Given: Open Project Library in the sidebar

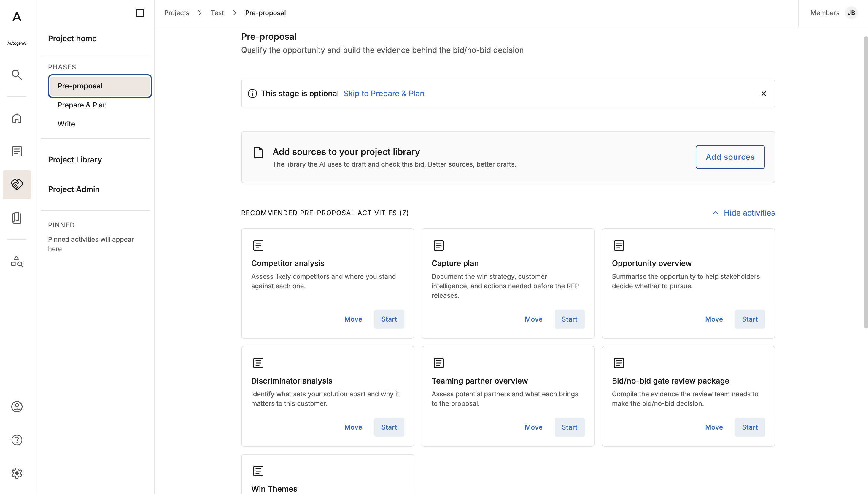Looking at the screenshot, I should point(75,159).
